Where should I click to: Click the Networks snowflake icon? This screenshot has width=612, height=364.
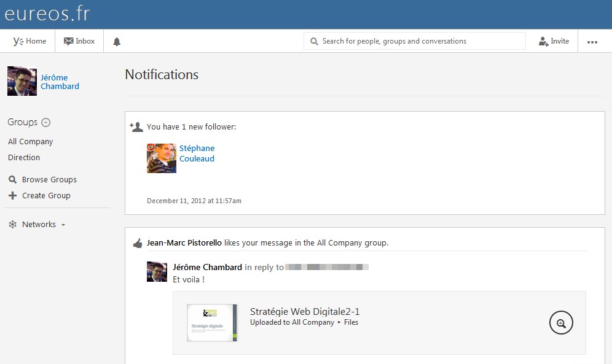[x=12, y=225]
